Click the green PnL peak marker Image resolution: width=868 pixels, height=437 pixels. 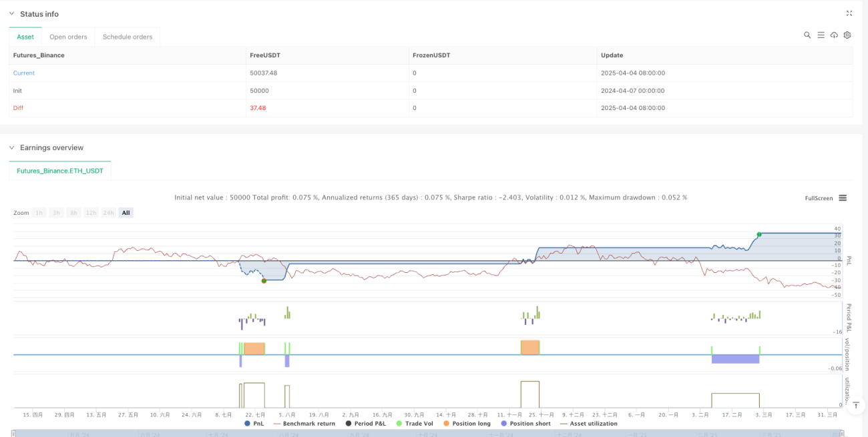tap(759, 234)
